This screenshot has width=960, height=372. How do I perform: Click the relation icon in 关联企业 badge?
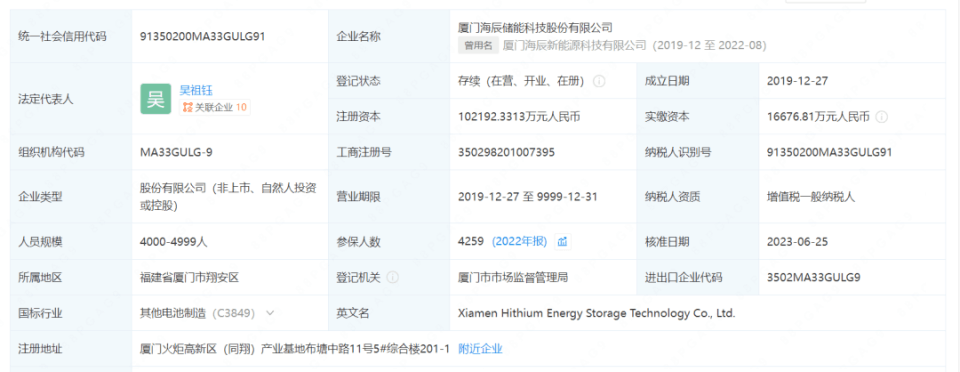[x=188, y=107]
